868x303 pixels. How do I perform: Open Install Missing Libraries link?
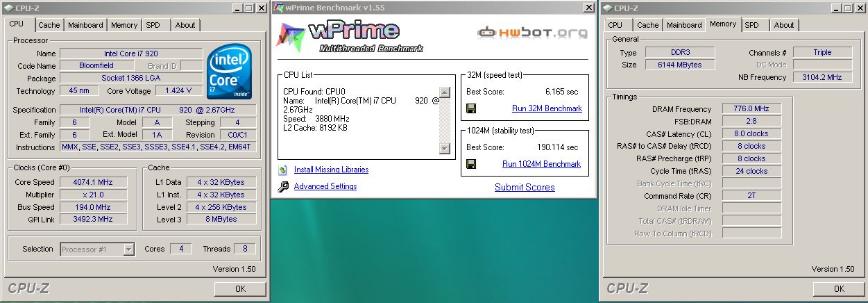[331, 170]
